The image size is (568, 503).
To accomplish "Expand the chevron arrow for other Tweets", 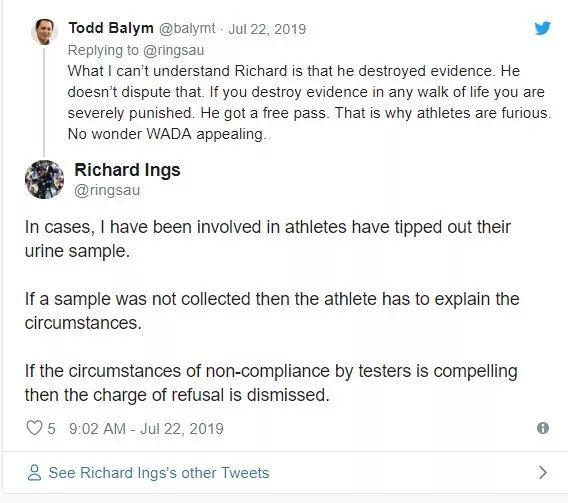I will 543,473.
